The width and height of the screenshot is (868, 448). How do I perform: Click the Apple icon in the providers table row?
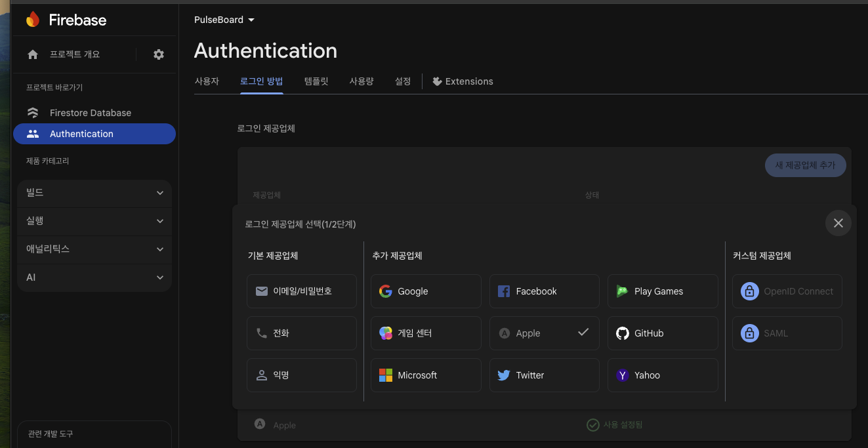click(x=260, y=424)
